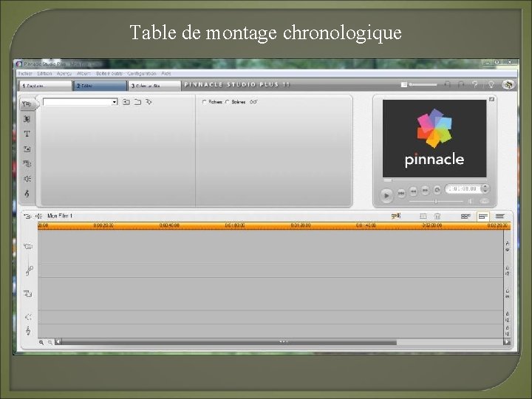Toggle DVD preview mode in the player
532x399 pixels.
(x=484, y=201)
